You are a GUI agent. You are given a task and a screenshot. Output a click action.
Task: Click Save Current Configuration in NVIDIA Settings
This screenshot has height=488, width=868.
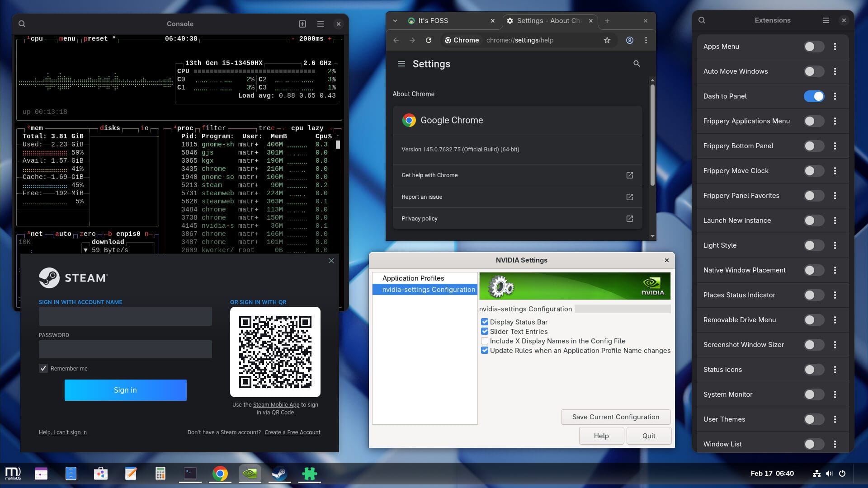point(615,417)
